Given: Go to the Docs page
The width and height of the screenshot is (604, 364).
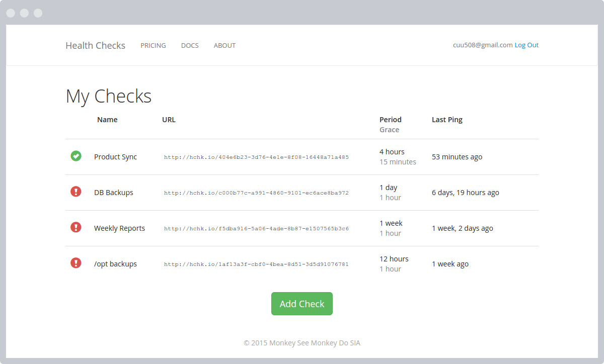Looking at the screenshot, I should 190,46.
